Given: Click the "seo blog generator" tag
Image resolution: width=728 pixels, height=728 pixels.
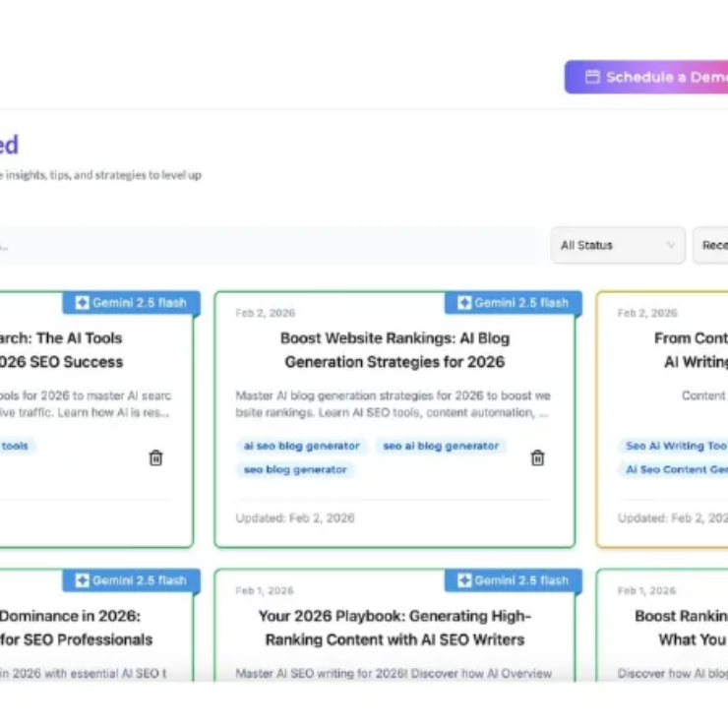Looking at the screenshot, I should [x=295, y=469].
